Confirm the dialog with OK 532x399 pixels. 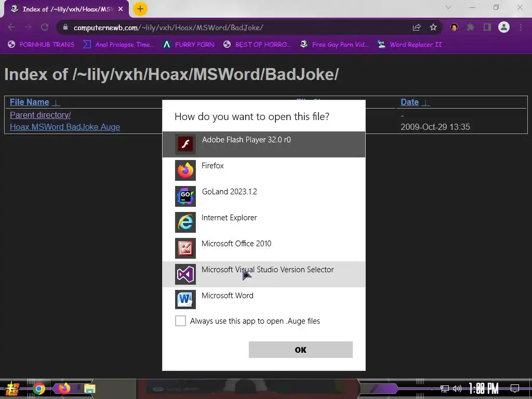[301, 350]
